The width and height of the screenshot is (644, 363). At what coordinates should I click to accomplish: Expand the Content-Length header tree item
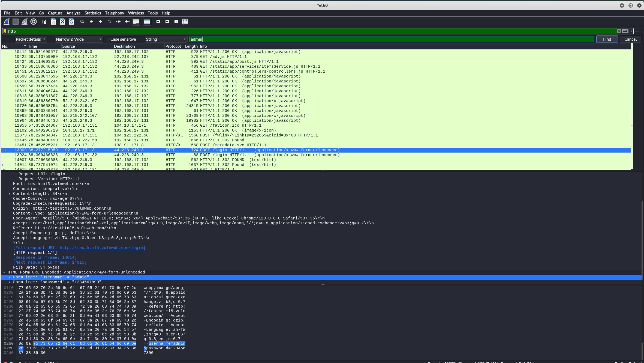click(x=10, y=194)
